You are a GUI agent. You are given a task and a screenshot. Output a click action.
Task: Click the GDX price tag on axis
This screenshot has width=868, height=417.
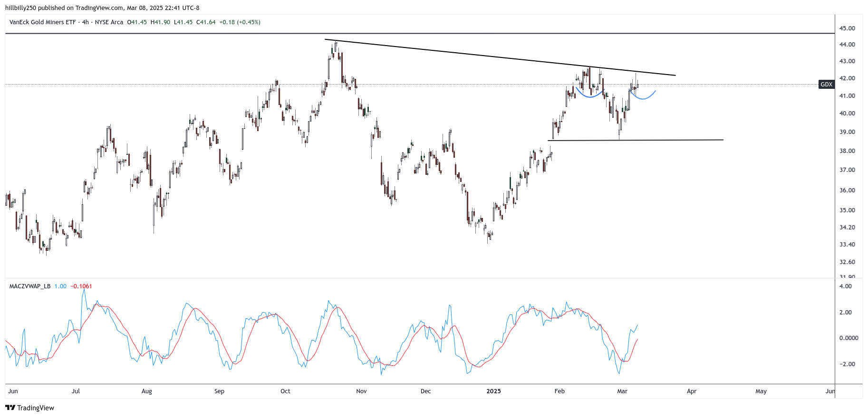[826, 85]
